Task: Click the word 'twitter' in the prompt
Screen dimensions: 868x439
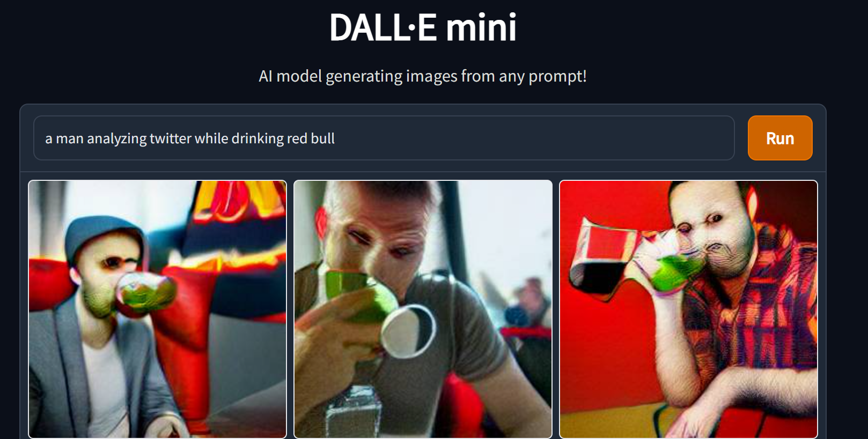Action: point(171,138)
